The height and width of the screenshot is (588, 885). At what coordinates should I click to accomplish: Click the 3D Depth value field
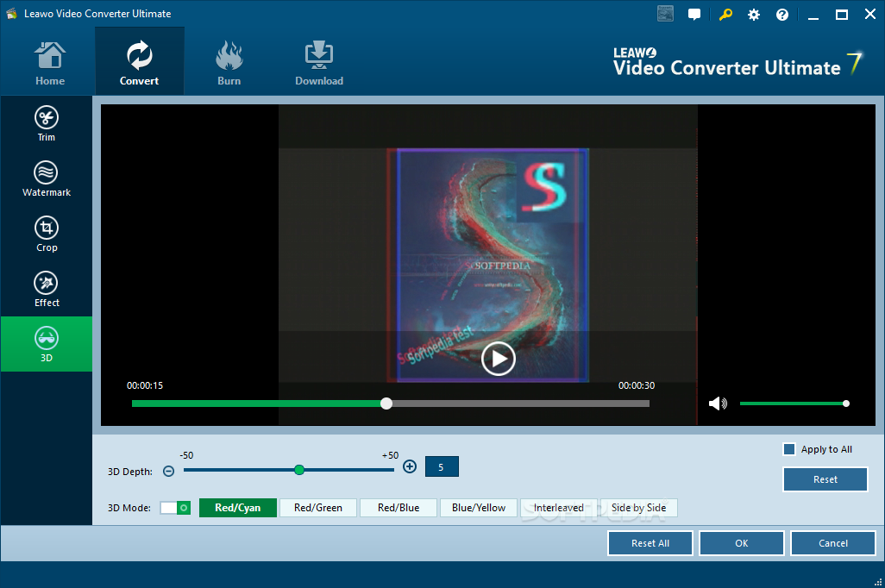click(442, 466)
